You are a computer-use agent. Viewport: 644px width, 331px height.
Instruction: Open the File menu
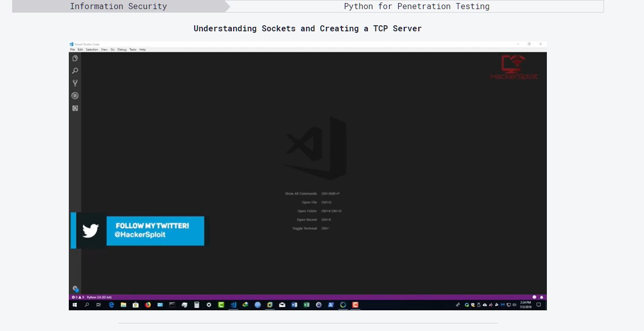coord(72,50)
